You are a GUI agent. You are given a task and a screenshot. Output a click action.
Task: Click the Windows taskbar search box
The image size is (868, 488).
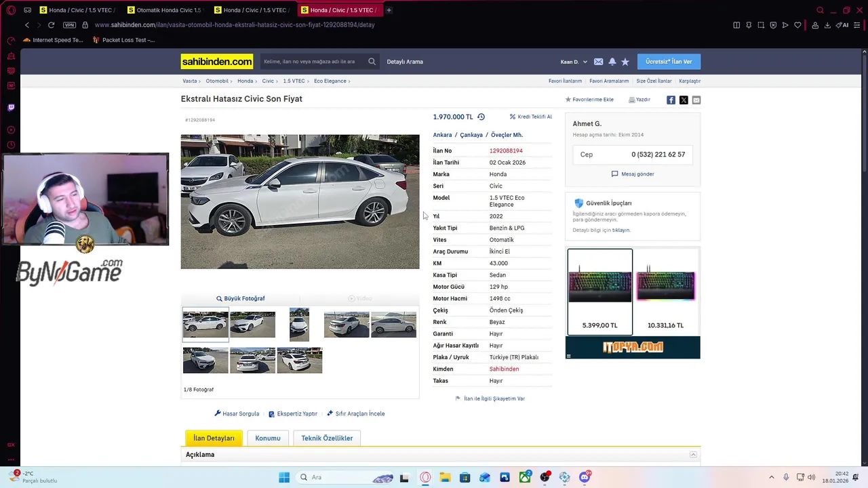point(346,477)
